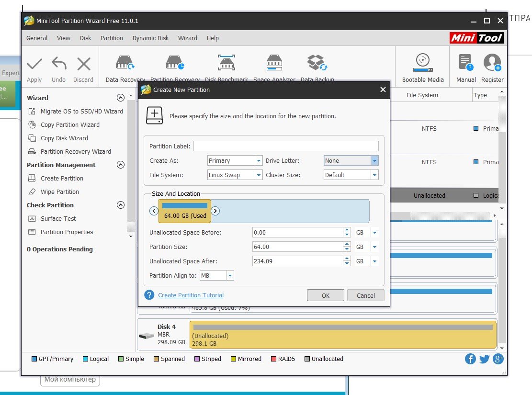Click the Partition Label text field
The height and width of the screenshot is (395, 532).
pos(286,146)
